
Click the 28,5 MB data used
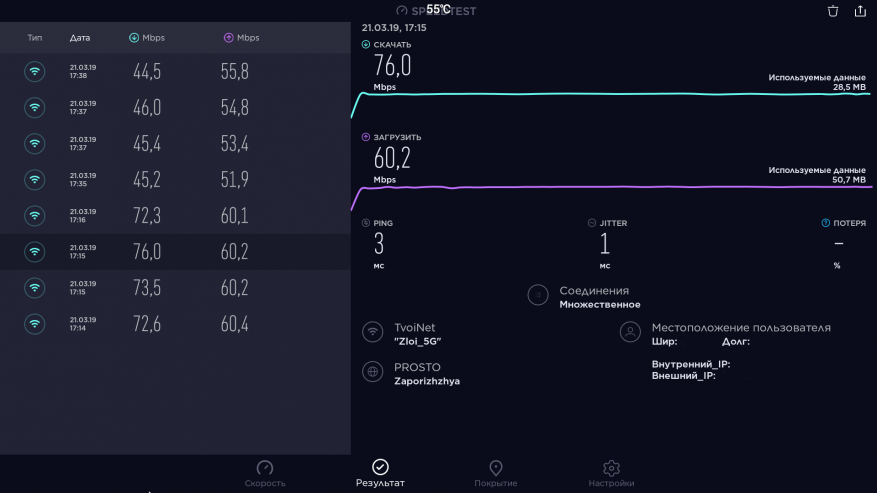tap(849, 87)
